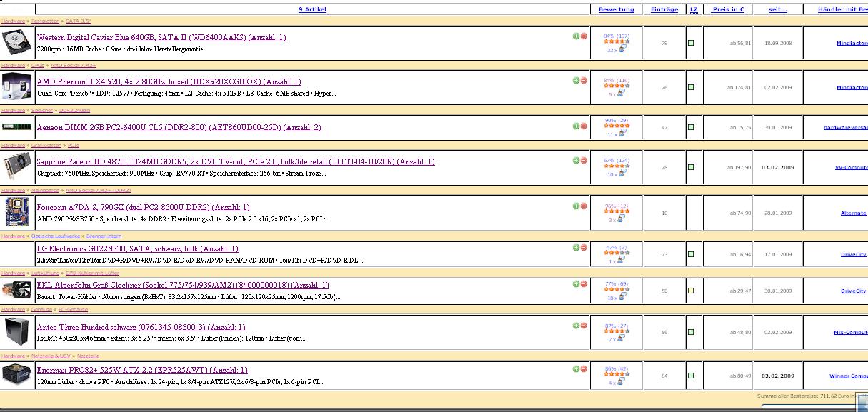The height and width of the screenshot is (412, 868).
Task: Open the 33 x user reviews icon for Western Digital
Action: [x=622, y=50]
